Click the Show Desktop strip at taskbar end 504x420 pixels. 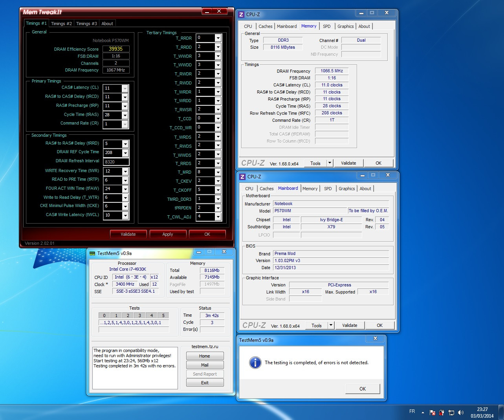[501, 412]
